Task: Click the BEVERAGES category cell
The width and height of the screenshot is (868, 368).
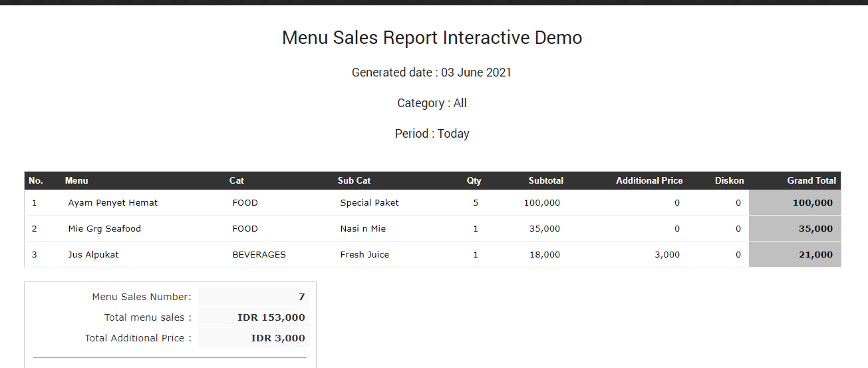Action: tap(259, 255)
